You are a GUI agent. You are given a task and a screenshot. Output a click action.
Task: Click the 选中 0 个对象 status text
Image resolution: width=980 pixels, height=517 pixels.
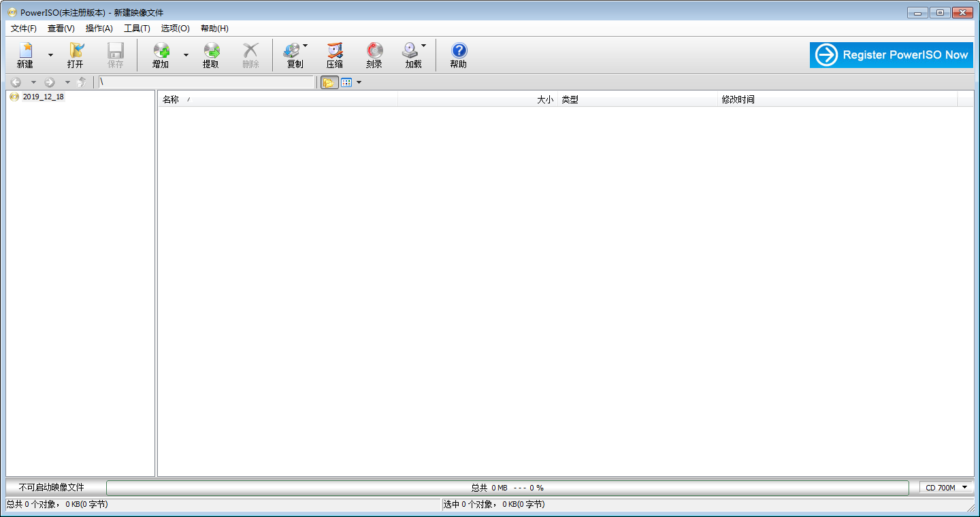click(494, 504)
